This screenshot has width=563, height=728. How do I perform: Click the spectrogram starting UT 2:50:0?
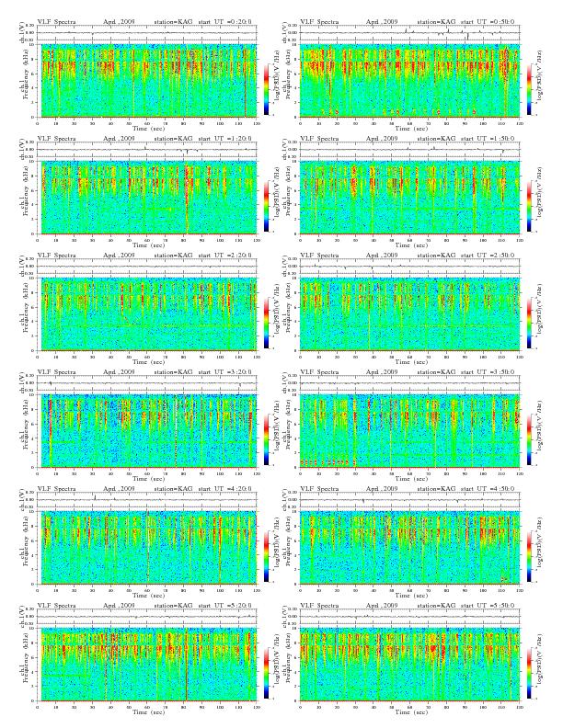pos(409,313)
